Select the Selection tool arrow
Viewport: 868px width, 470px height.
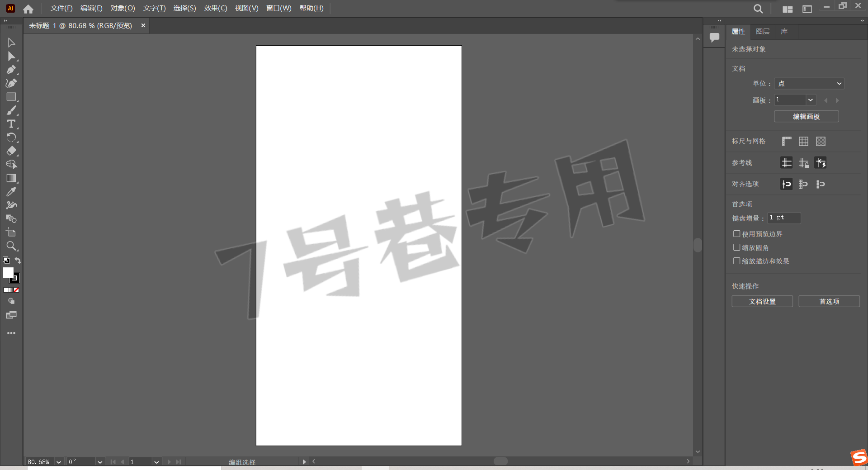tap(11, 43)
